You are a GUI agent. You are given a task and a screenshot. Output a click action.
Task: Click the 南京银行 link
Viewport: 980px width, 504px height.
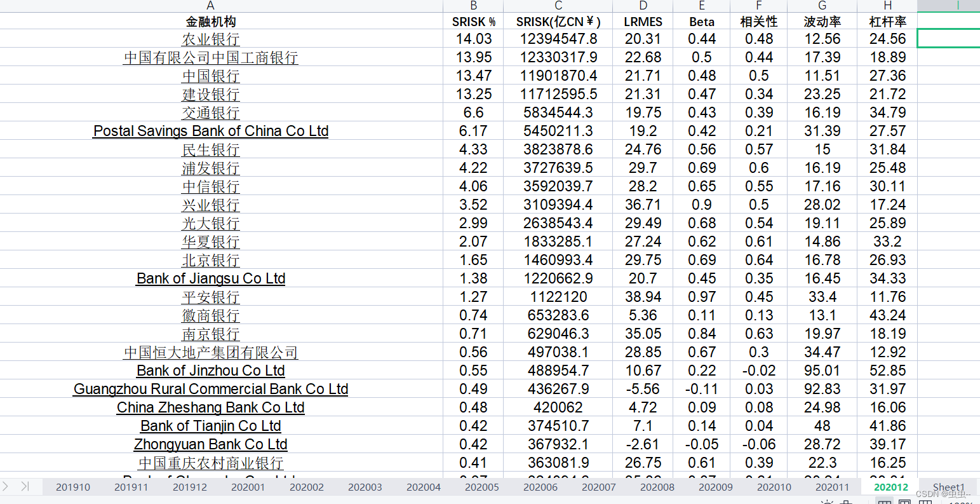211,334
